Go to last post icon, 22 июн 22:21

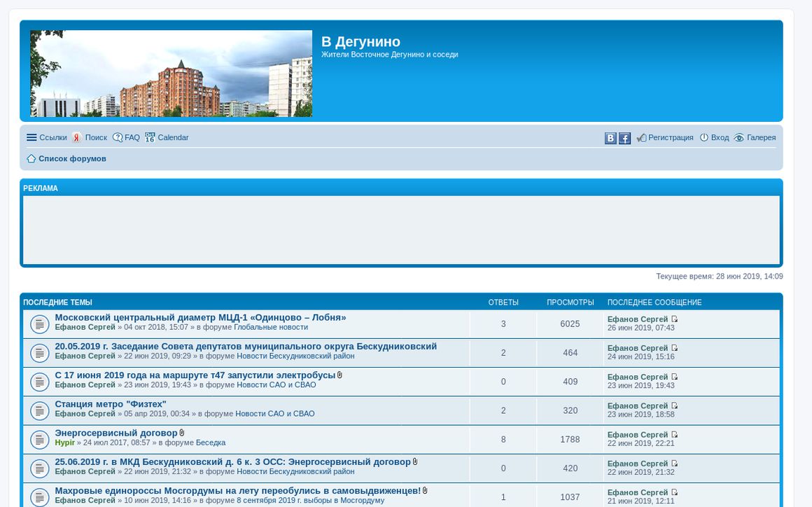[x=674, y=435]
